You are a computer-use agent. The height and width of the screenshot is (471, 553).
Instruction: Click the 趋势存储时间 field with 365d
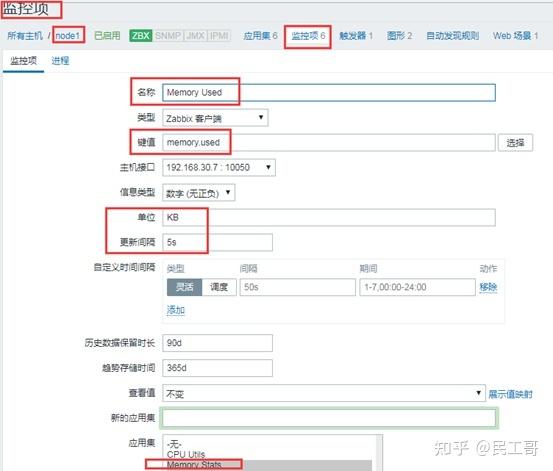217,368
